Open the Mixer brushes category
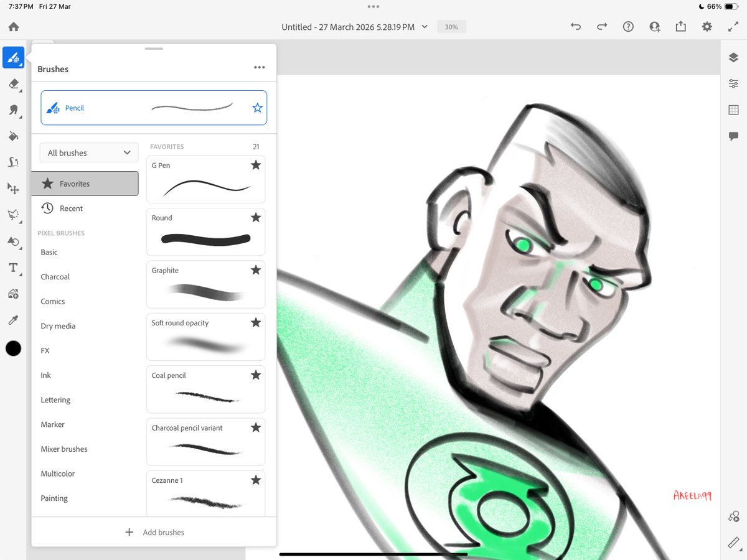747x560 pixels. [64, 449]
